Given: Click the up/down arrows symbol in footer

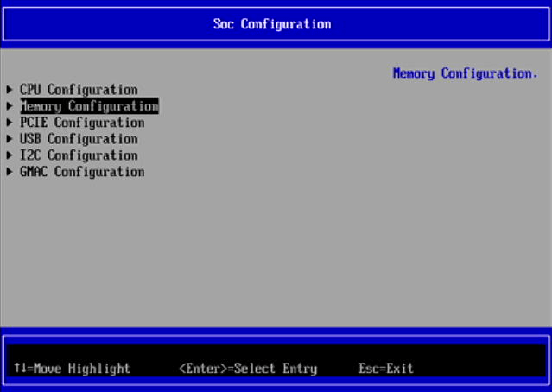Looking at the screenshot, I should (17, 369).
